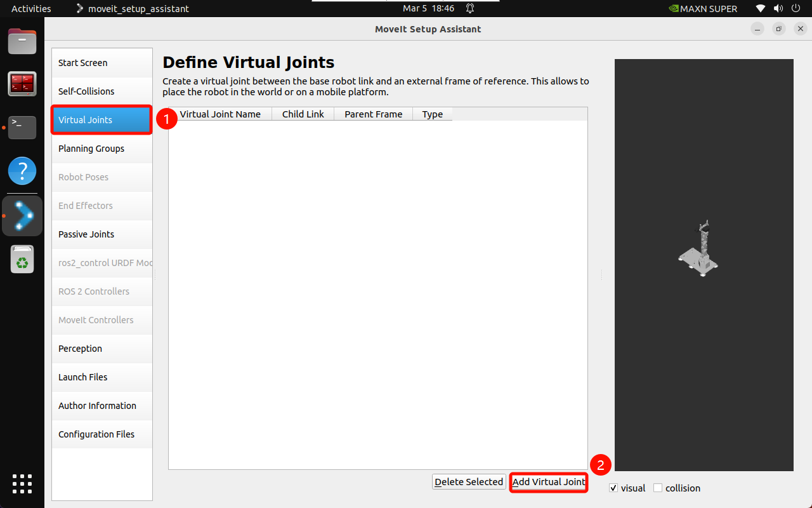
Task: Open the Terminal icon in the dock
Action: coord(22,127)
